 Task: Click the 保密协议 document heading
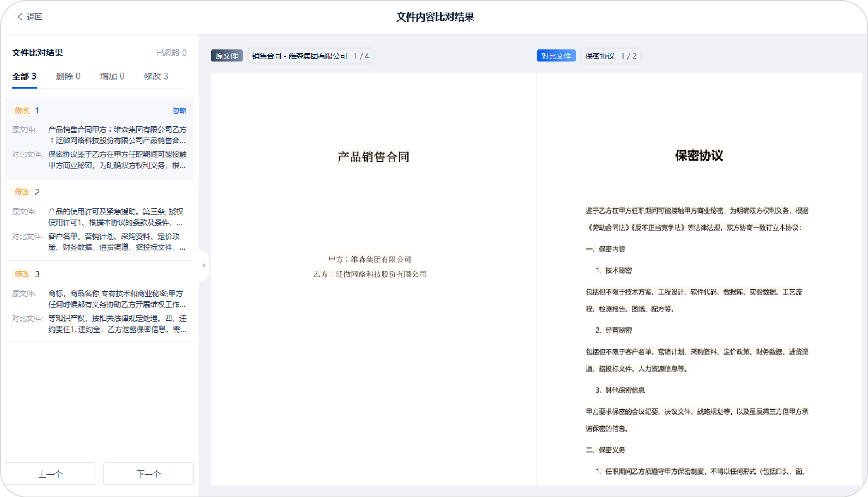[x=698, y=155]
